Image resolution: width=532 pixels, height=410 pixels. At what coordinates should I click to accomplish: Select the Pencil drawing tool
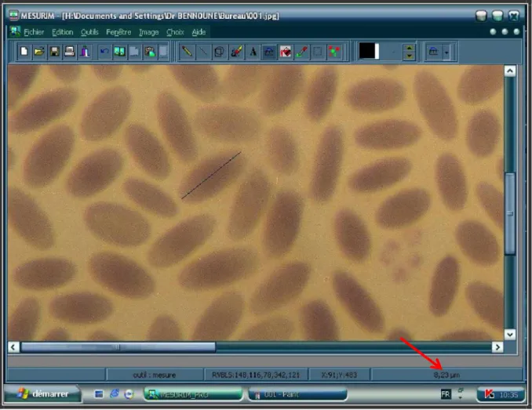(187, 52)
